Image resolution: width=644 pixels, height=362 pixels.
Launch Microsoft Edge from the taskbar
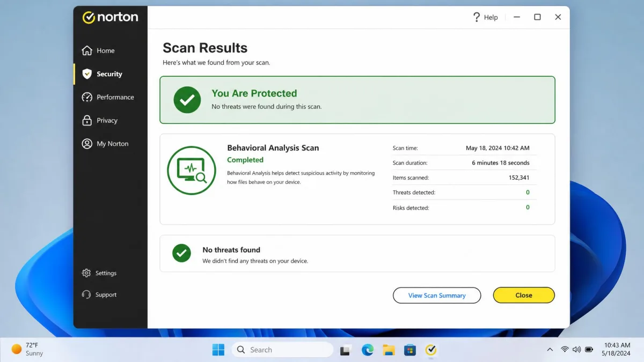[x=368, y=350]
